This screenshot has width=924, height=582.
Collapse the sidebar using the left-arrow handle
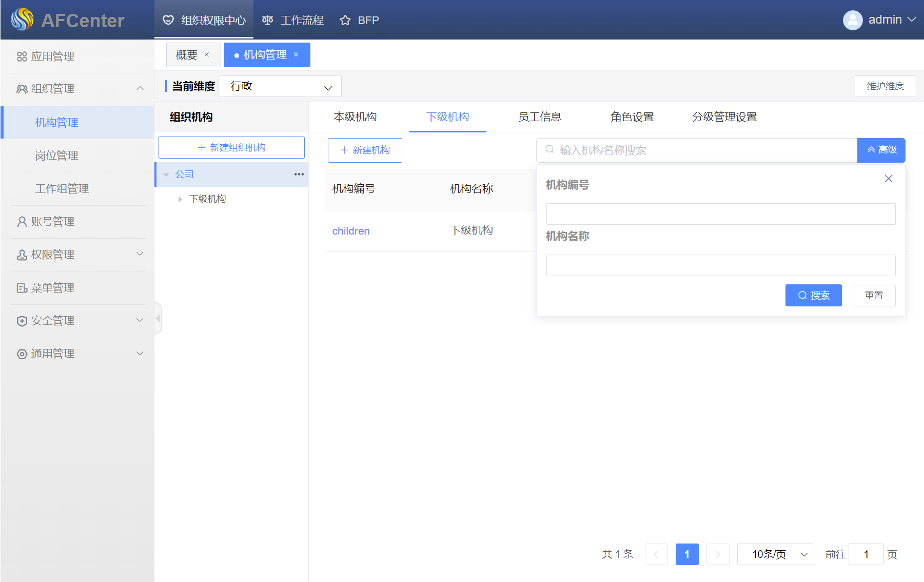[158, 318]
